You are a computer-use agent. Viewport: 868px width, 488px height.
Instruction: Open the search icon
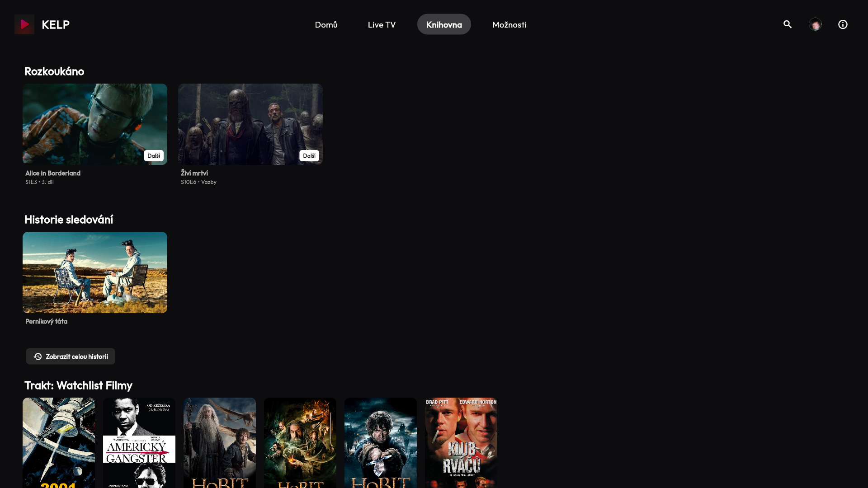(x=788, y=24)
